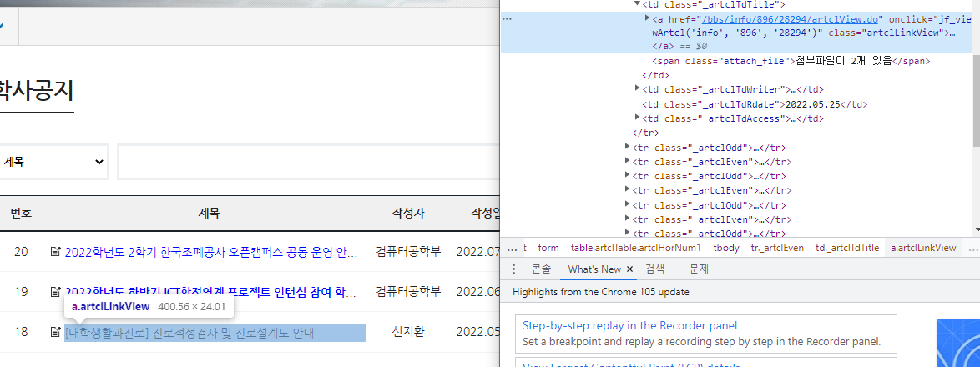
Task: Select the table.artclTable.artclHorNum1 breadcrumb
Action: [x=635, y=248]
